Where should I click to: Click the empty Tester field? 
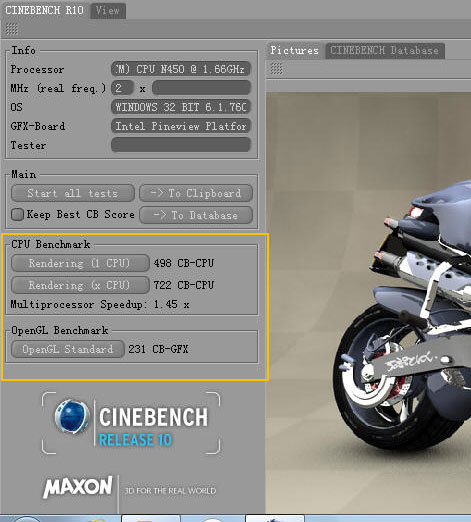pyautogui.click(x=181, y=145)
